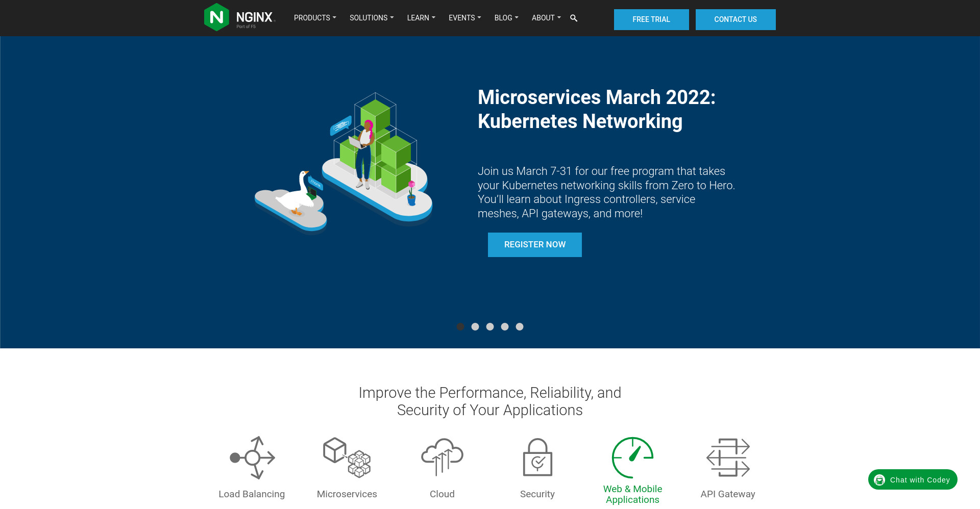Open the Cloud link text
This screenshot has height=509, width=980.
pos(442,494)
